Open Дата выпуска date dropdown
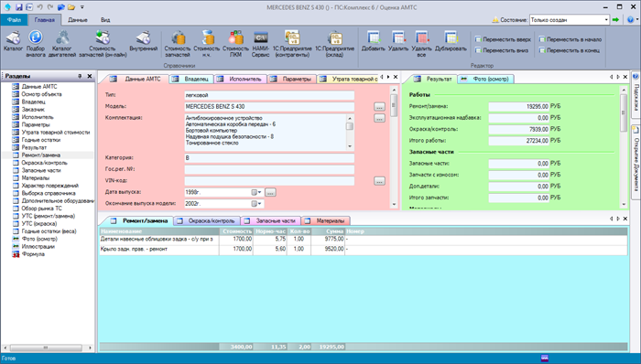 pyautogui.click(x=256, y=192)
